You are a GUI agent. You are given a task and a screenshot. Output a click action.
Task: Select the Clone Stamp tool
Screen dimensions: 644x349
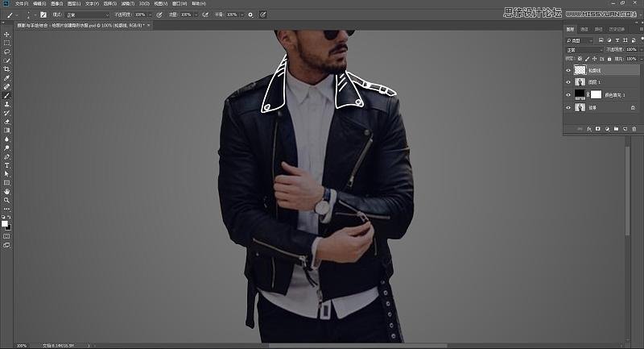coord(6,105)
